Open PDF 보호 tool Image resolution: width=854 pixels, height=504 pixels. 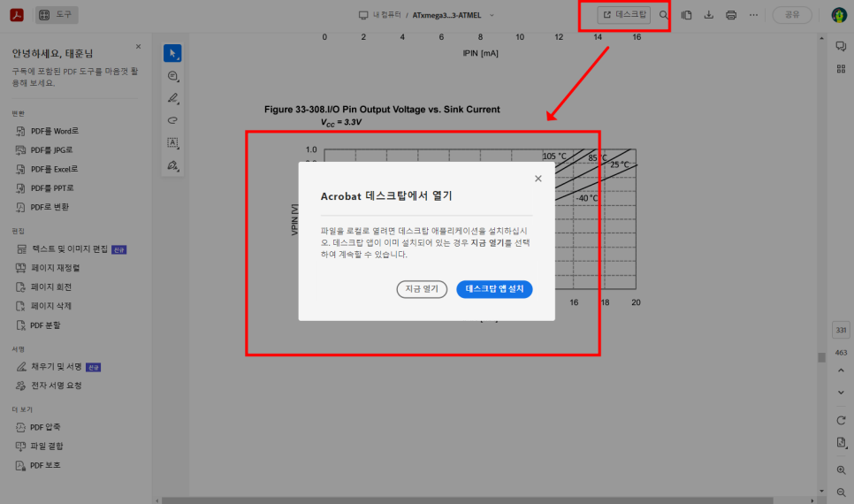[38, 465]
